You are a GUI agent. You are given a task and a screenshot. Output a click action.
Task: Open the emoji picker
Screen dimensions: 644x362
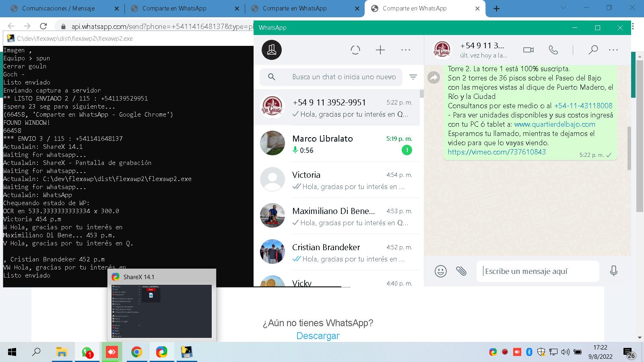tap(441, 271)
